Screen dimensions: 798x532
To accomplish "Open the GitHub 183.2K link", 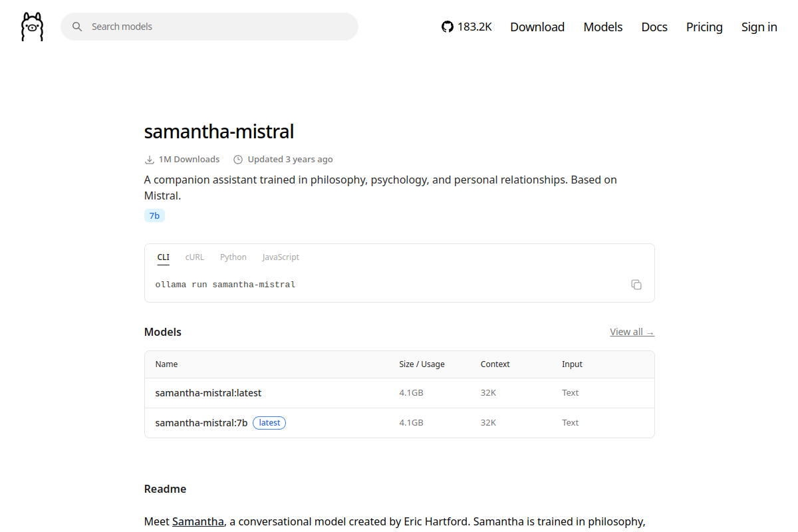I will coord(467,27).
